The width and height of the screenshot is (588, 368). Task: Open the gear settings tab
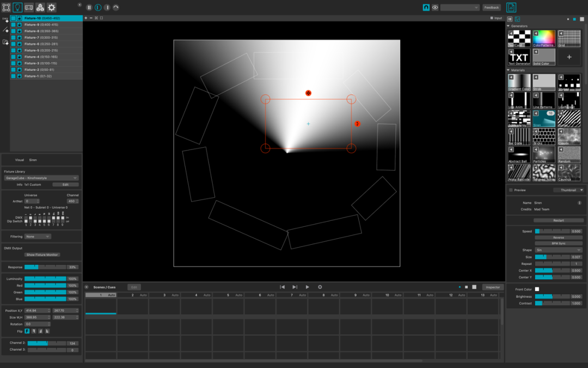(x=52, y=8)
